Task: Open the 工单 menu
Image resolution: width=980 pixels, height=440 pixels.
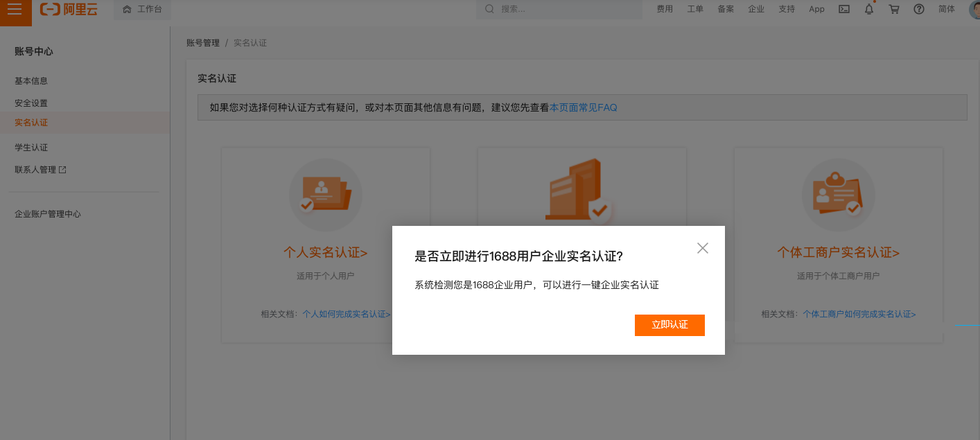Action: tap(695, 9)
